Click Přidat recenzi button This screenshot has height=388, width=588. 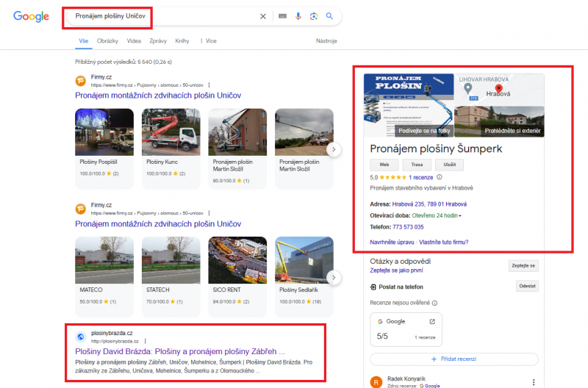(454, 359)
